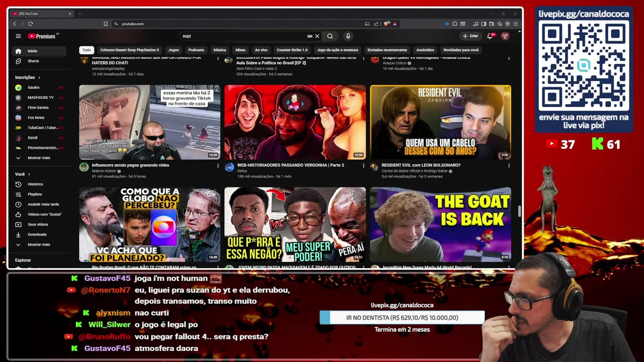Click the Brave Rewards triangle icon
Image resolution: width=644 pixels, height=362 pixels.
click(x=395, y=24)
